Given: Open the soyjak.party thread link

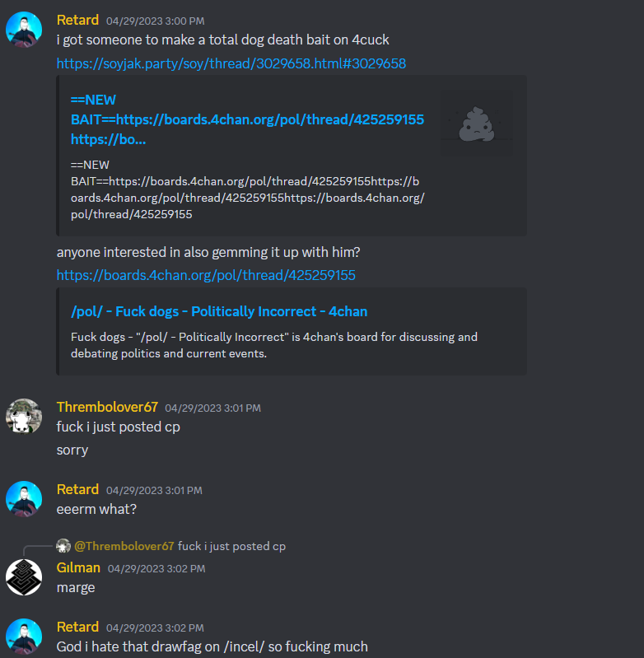Looking at the screenshot, I should coord(231,63).
